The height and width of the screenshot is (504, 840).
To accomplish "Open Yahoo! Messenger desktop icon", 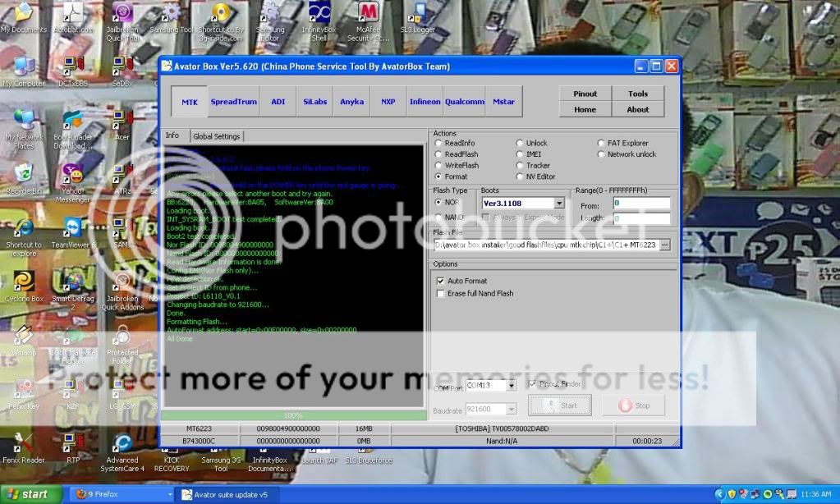I will pyautogui.click(x=72, y=175).
